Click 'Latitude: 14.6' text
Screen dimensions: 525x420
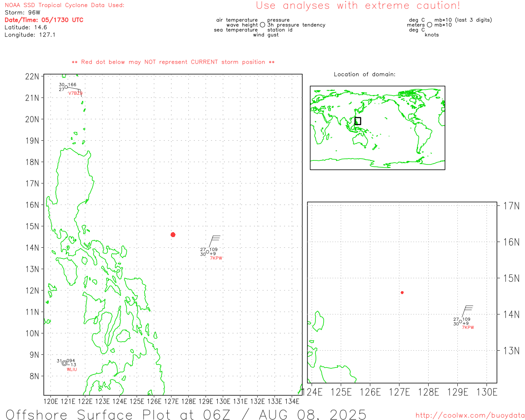click(26, 27)
